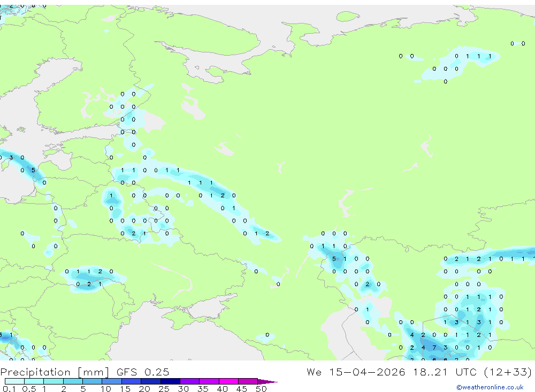Click the above-50 mm legend arrow tip
The height and width of the screenshot is (392, 535).
268,382
